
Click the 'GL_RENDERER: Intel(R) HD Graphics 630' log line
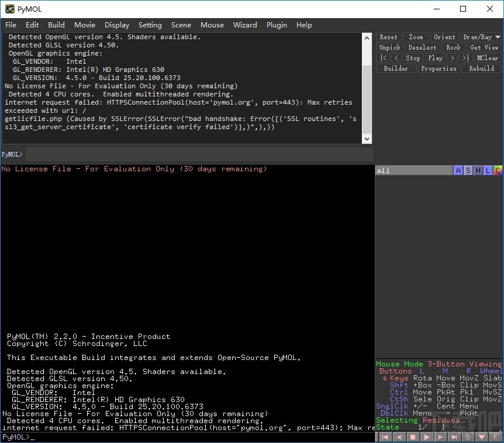(88, 70)
